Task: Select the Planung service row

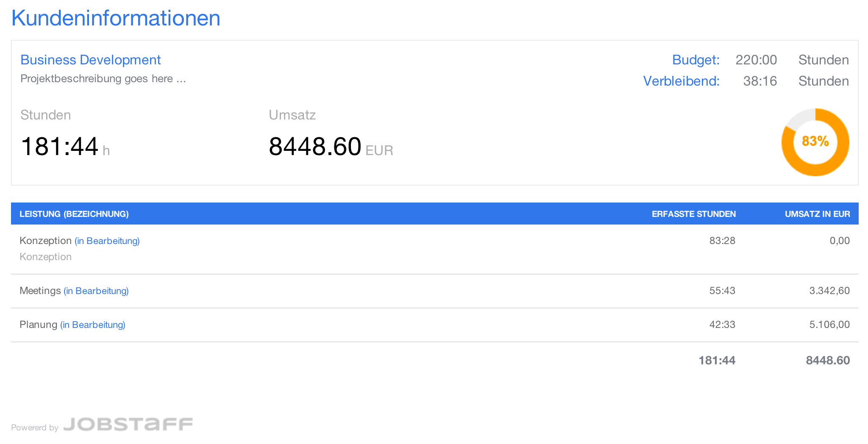Action: click(38, 325)
